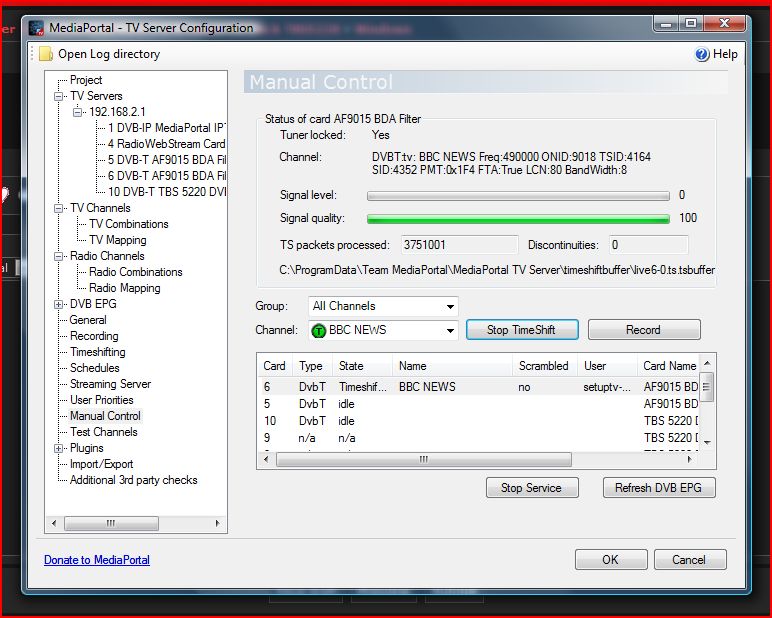Open Log directory folder icon
772x618 pixels.
(46, 54)
